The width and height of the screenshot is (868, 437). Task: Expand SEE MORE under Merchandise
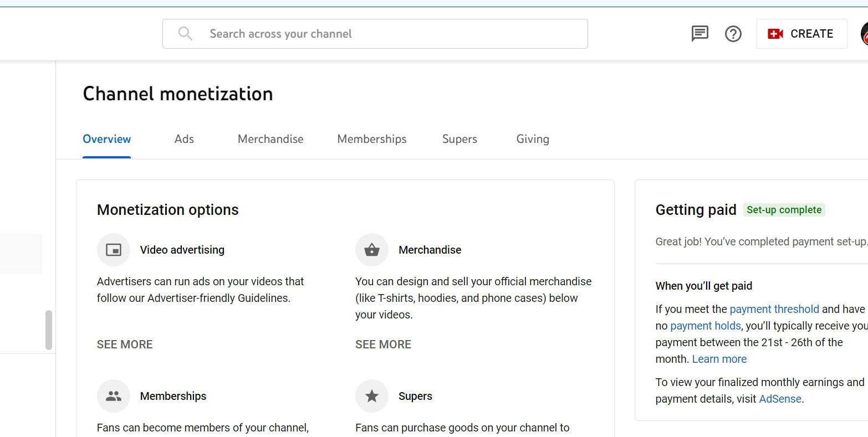383,345
